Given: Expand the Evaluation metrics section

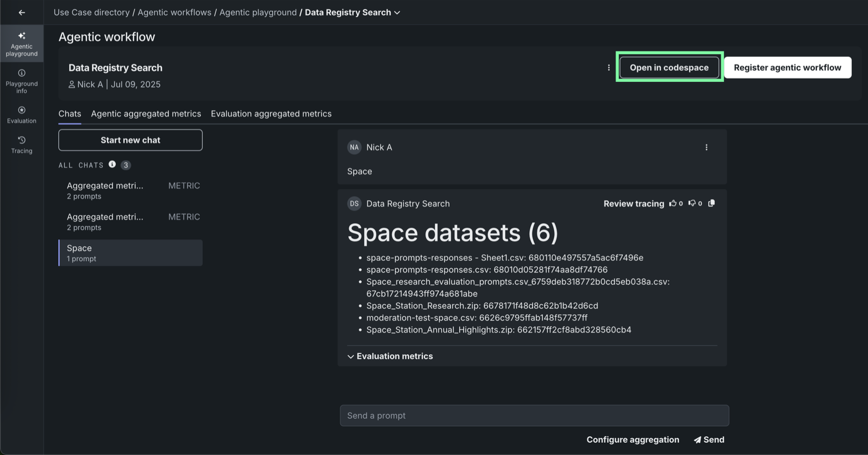Looking at the screenshot, I should pyautogui.click(x=390, y=357).
